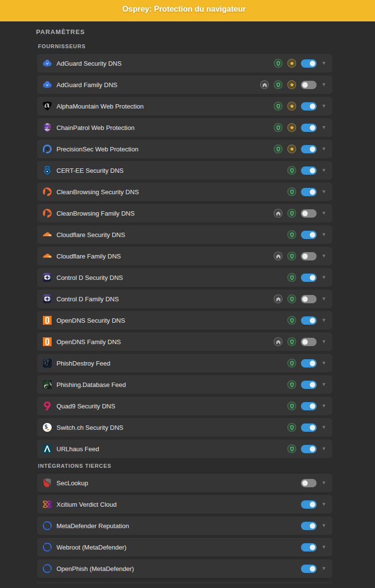Click the star badge on ChainPatrol Web Protection
This screenshot has width=375, height=588.
292,128
